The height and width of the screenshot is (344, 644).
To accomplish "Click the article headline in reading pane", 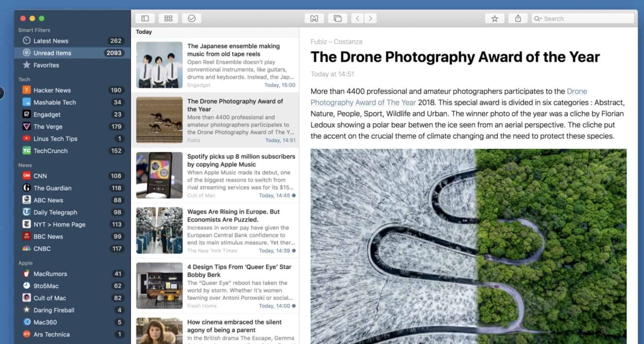I will 455,57.
